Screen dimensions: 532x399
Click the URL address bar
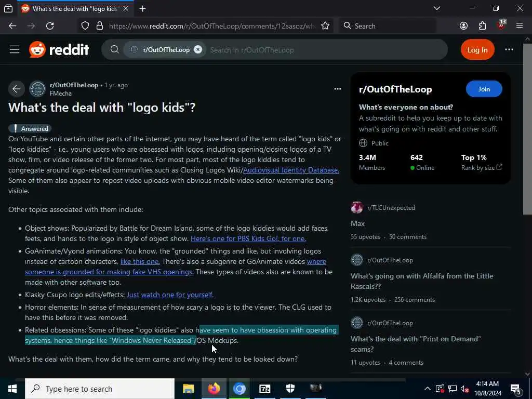click(212, 26)
